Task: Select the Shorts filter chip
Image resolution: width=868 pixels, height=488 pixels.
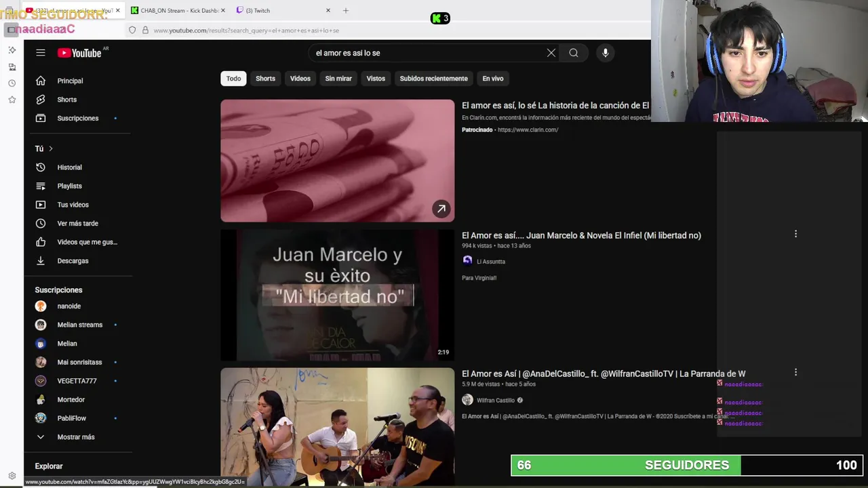Action: pos(265,79)
